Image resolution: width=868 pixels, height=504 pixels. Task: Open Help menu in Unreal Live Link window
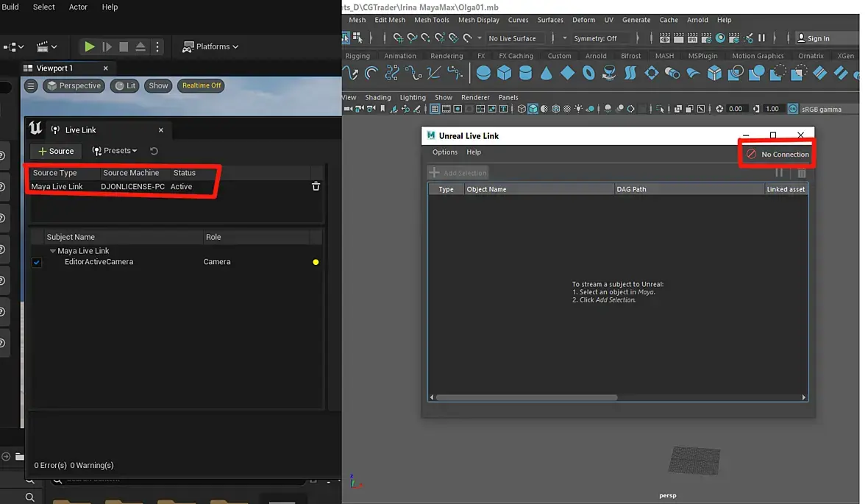[473, 152]
